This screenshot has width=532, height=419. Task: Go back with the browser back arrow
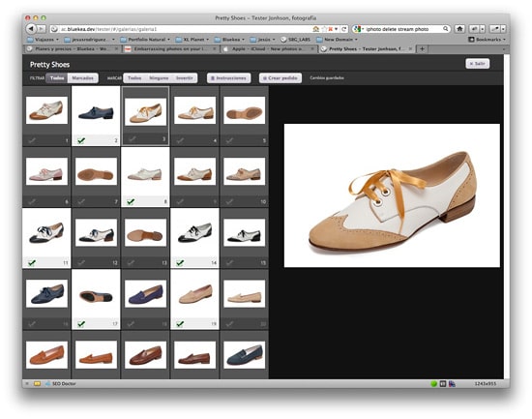(x=31, y=29)
